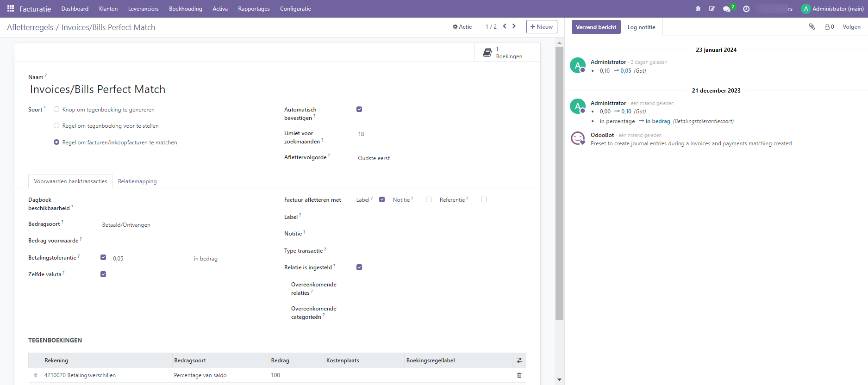The height and width of the screenshot is (385, 868).
Task: Open the Bedragsoort dropdown showing Betaald/Ontvangen
Action: pyautogui.click(x=139, y=225)
